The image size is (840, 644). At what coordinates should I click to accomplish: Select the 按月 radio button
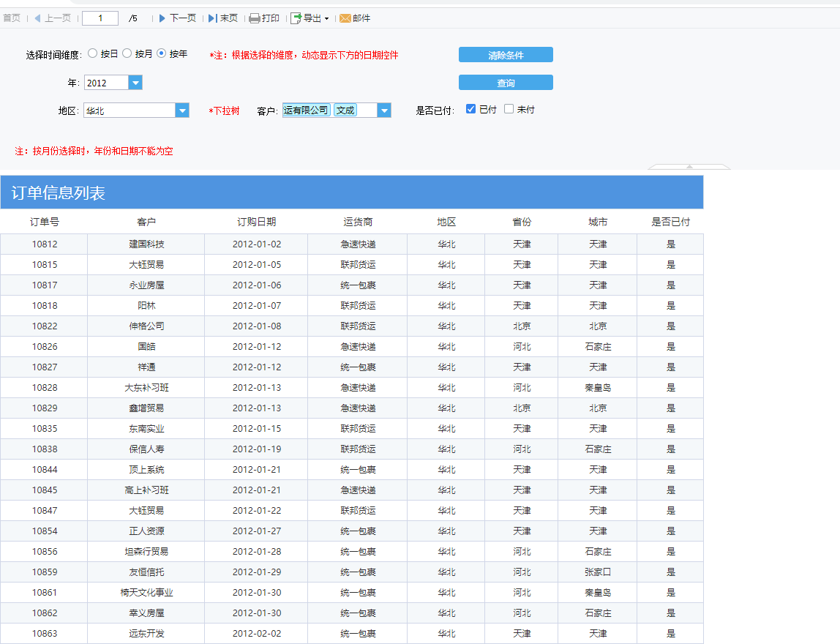[127, 53]
